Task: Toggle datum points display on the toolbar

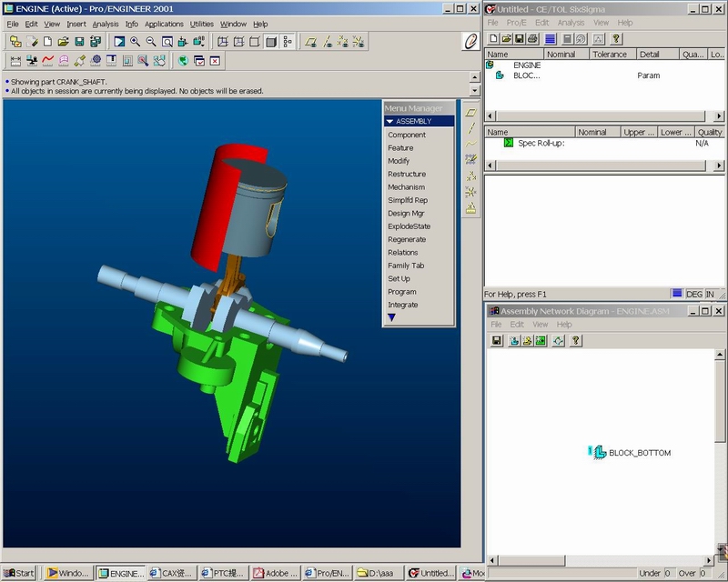Action: pyautogui.click(x=343, y=42)
